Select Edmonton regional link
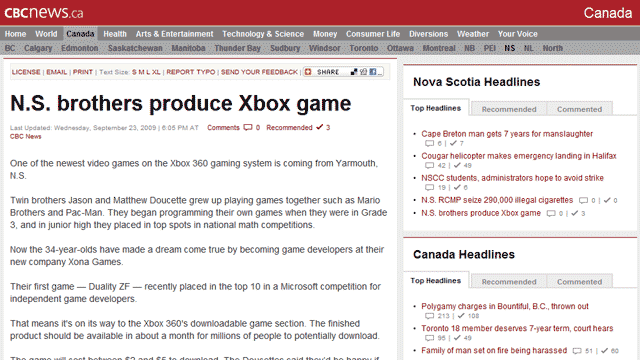This screenshot has height=360, width=640. pos(80,48)
